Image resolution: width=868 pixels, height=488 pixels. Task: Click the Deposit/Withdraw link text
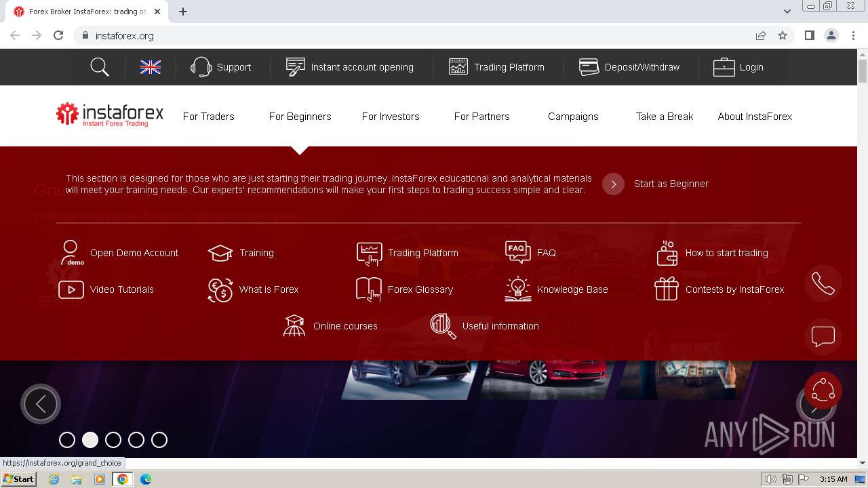pyautogui.click(x=642, y=67)
